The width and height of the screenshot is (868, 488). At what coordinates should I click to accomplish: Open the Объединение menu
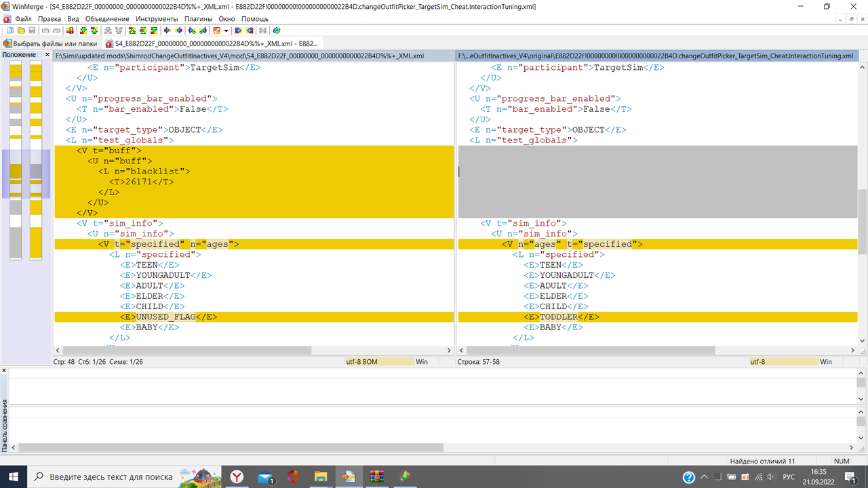108,19
